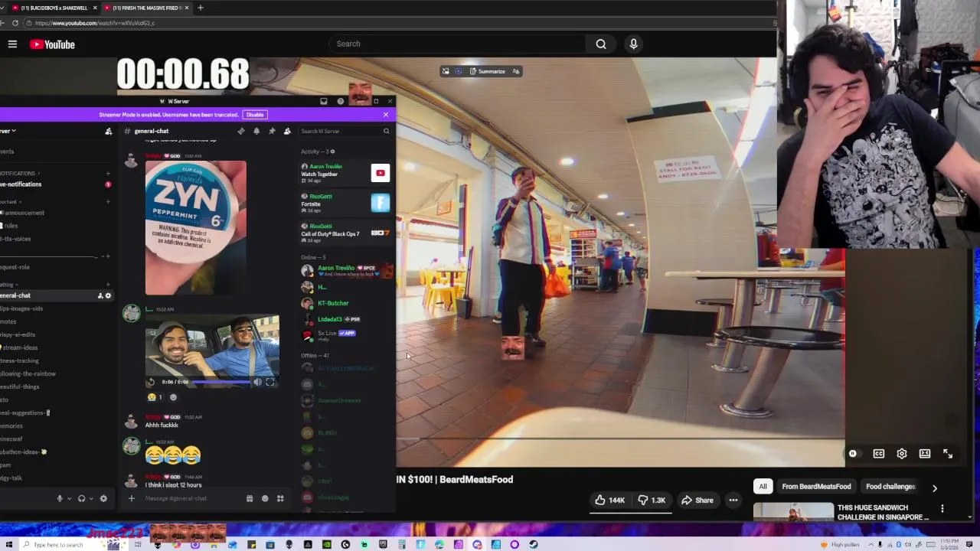980x551 pixels.
Task: Open Fortnite activity card
Action: 345,202
